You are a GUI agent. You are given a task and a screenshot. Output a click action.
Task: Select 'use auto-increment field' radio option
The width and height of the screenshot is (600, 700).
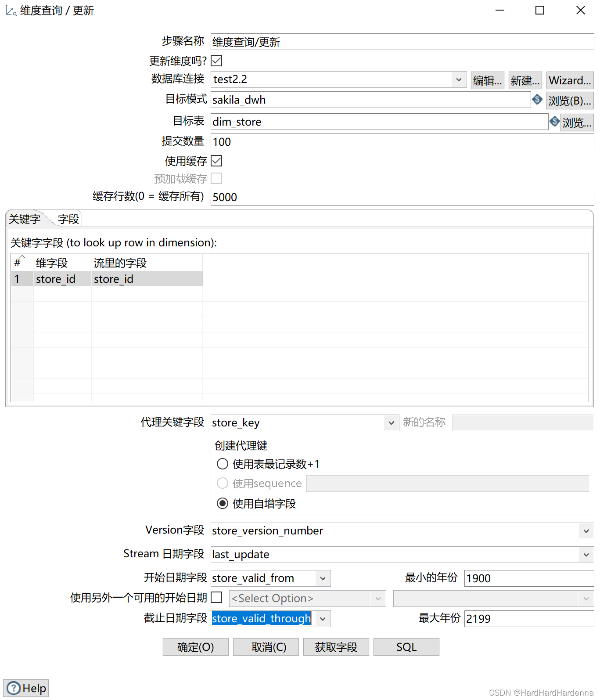[223, 503]
